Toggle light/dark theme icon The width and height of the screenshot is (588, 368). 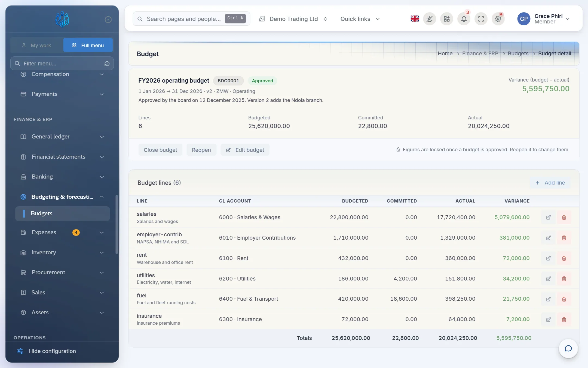coord(430,19)
